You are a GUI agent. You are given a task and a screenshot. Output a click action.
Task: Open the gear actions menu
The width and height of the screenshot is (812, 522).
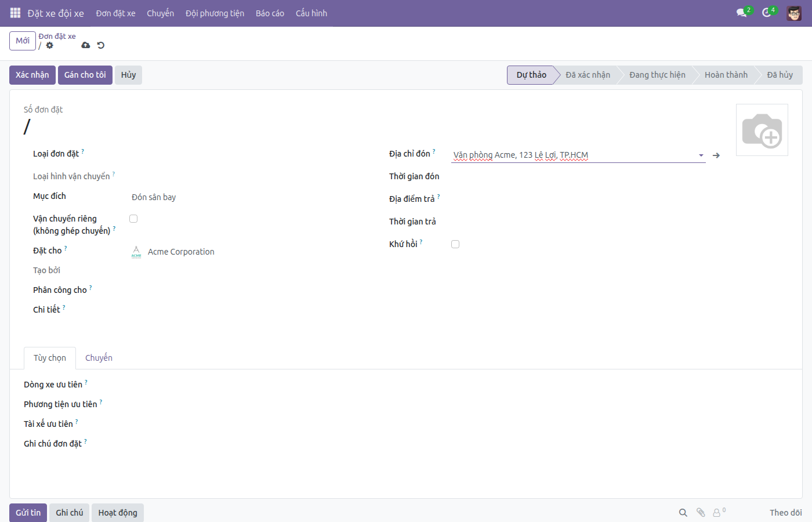(x=50, y=45)
